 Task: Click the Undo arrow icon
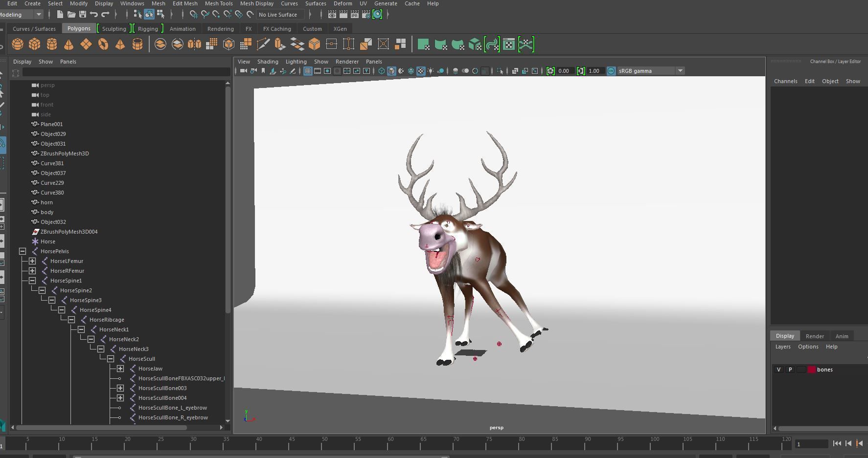[94, 15]
